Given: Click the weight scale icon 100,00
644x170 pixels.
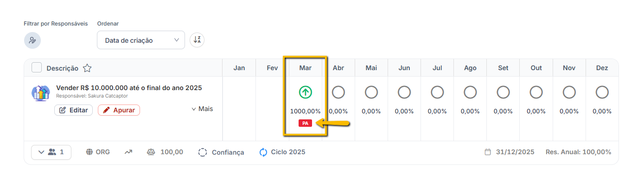Looking at the screenshot, I should 151,152.
